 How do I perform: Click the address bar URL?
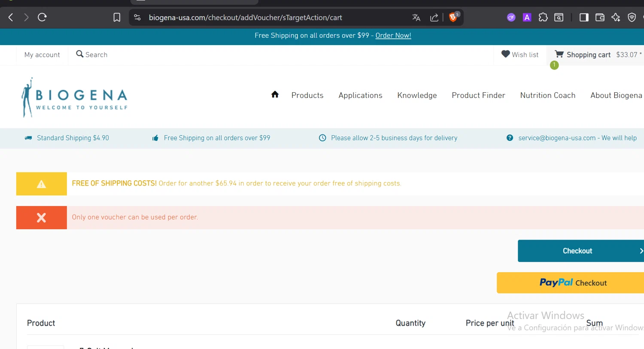tap(245, 18)
